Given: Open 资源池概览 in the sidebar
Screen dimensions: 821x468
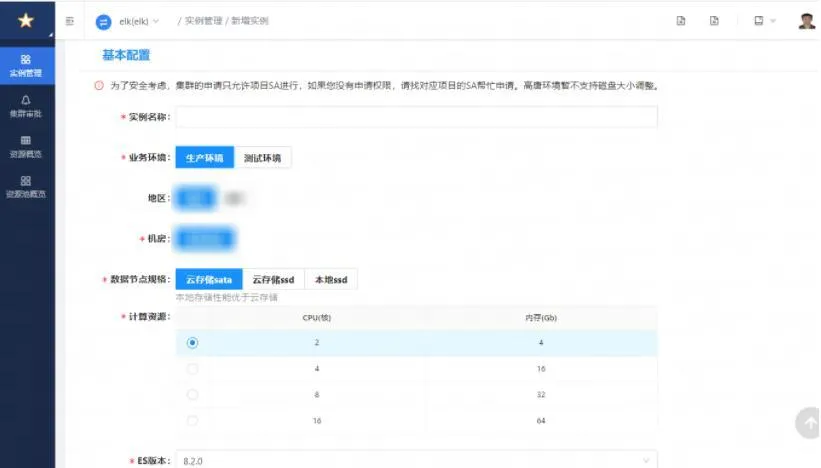Looking at the screenshot, I should (x=26, y=186).
